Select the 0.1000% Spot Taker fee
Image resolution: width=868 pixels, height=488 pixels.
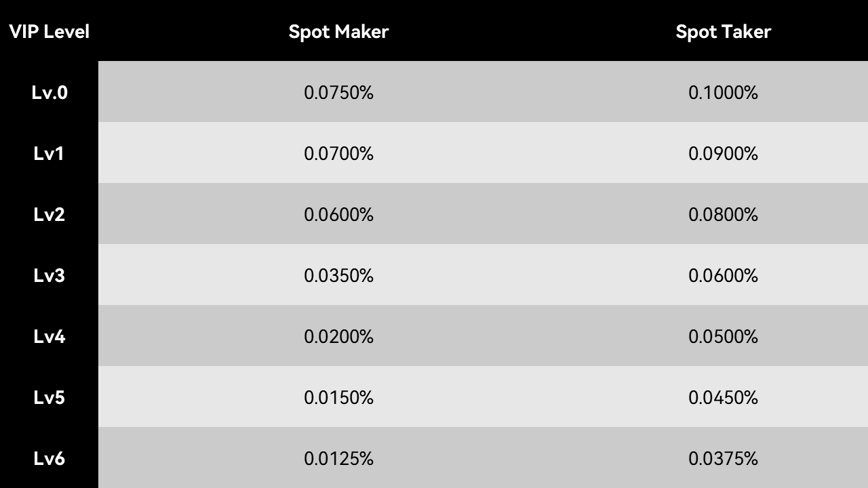coord(723,92)
